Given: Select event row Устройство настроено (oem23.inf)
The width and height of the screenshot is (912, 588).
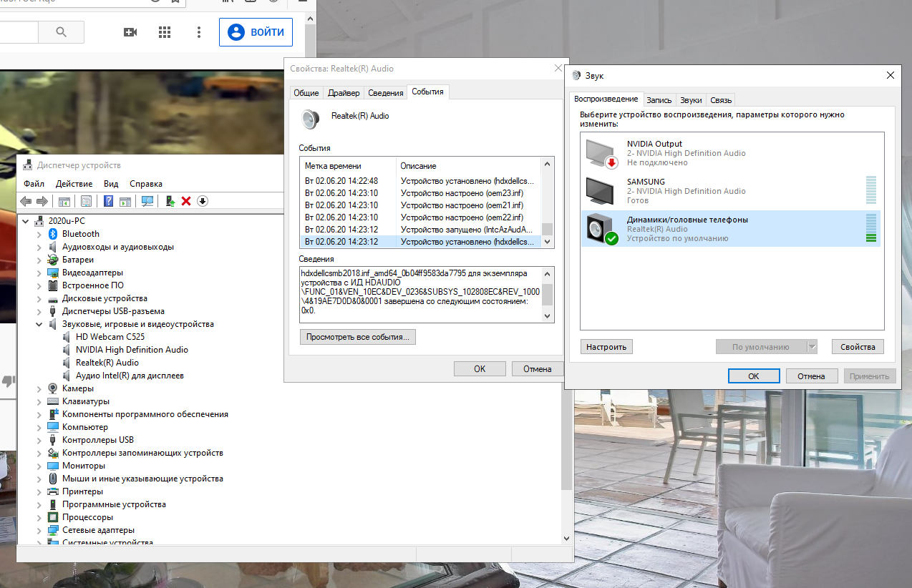Looking at the screenshot, I should pos(421,193).
